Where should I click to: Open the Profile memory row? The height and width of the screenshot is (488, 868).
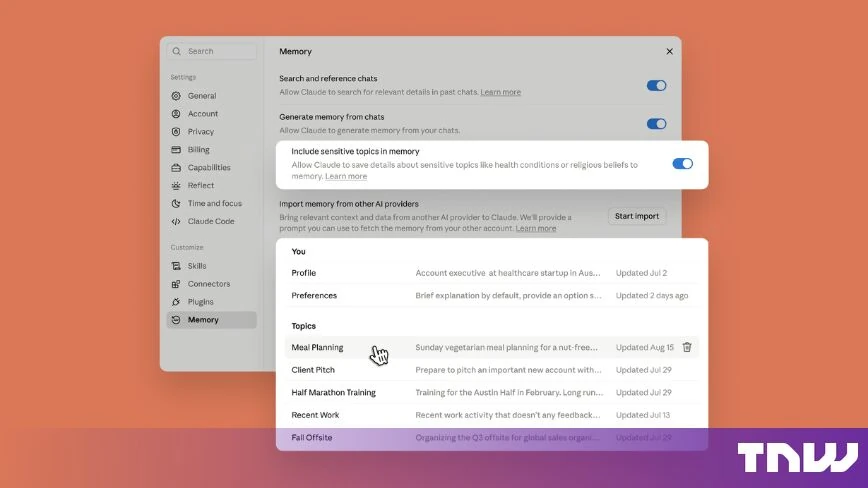[492, 273]
